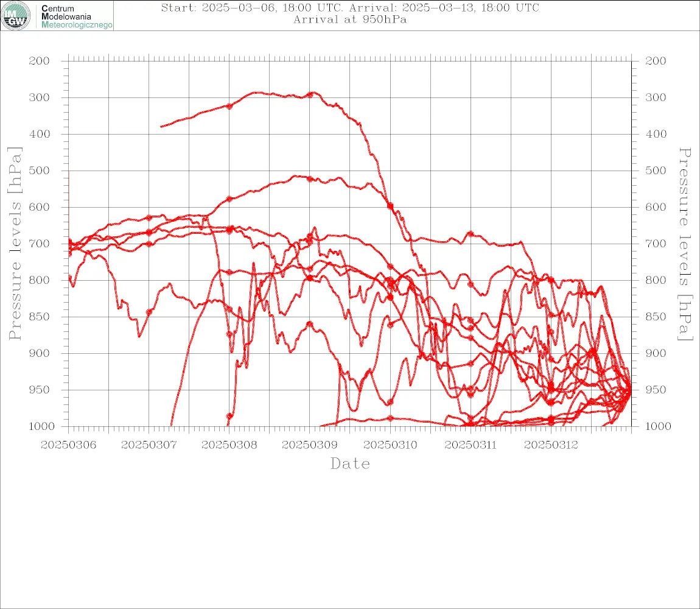Click the right axis 500 label
Image resolution: width=700 pixels, height=609 pixels.
coord(656,171)
